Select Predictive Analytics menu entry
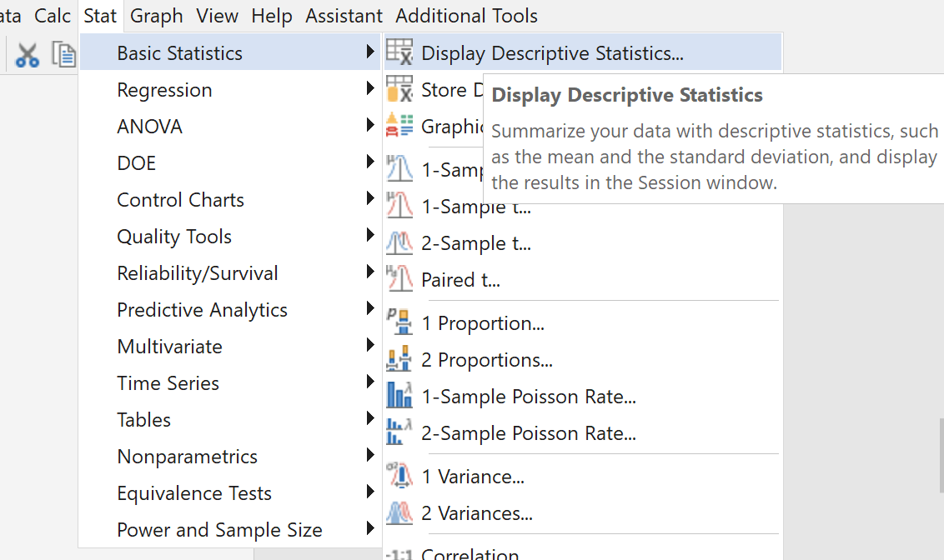 [x=230, y=310]
